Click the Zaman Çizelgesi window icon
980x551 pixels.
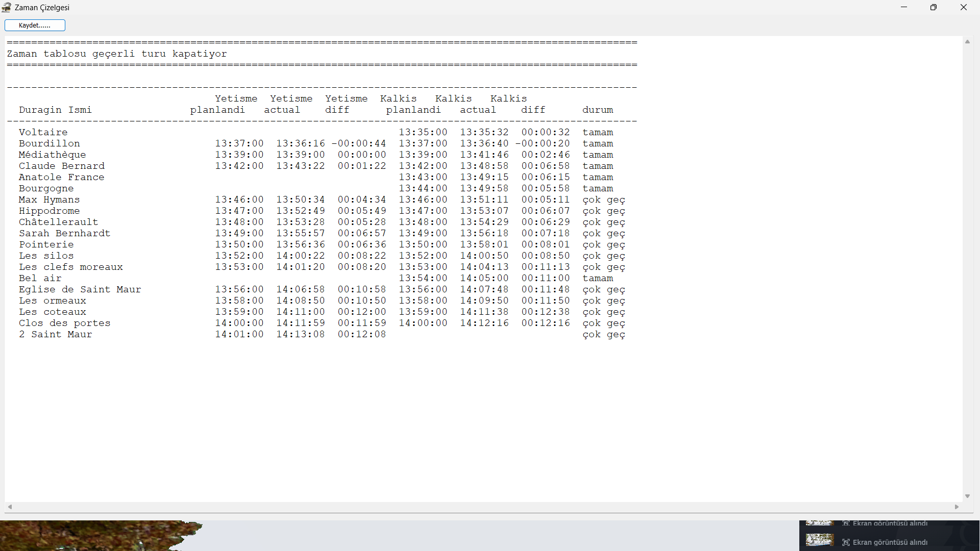pos(7,7)
